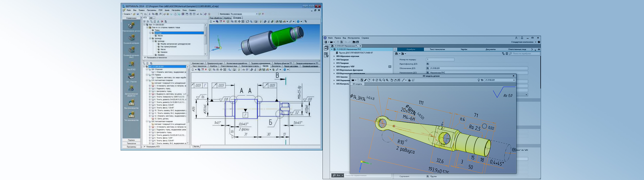Click the pan (move arrows) icon in 3D-модель toolbar
Image resolution: width=644 pixels, height=180 pixels.
(x=373, y=80)
